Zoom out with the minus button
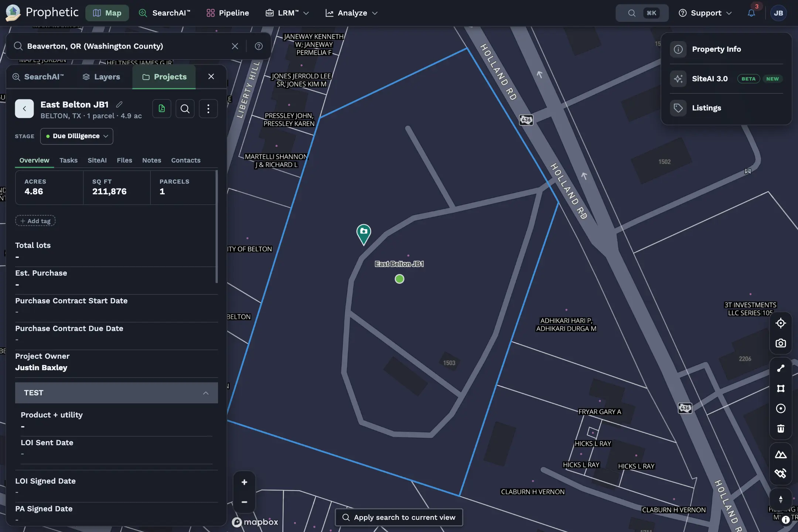This screenshot has width=798, height=532. (244, 502)
